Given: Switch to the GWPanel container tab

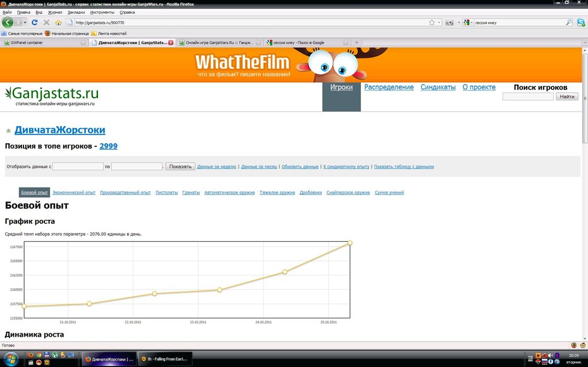Looking at the screenshot, I should tap(44, 43).
